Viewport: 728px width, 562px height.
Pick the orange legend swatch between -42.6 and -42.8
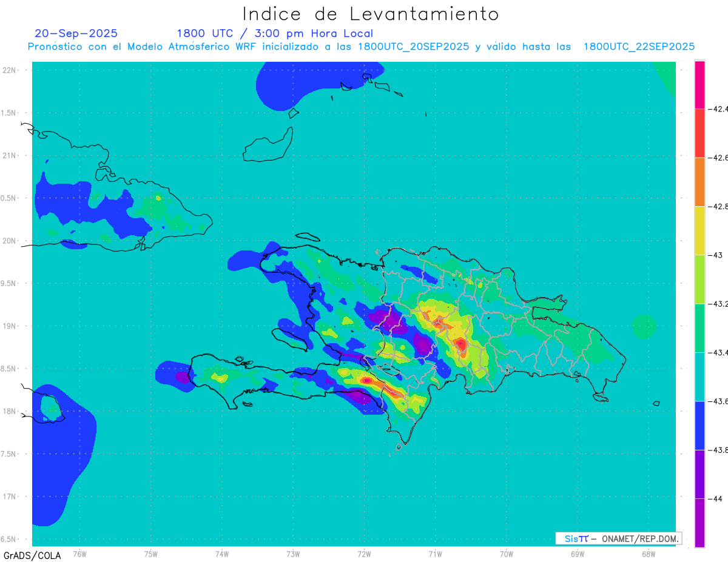point(699,182)
